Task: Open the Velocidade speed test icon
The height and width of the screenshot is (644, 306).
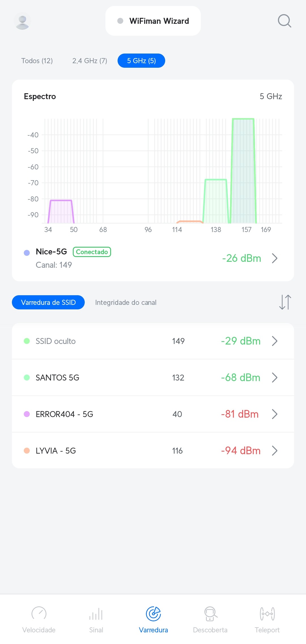Action: [39, 614]
